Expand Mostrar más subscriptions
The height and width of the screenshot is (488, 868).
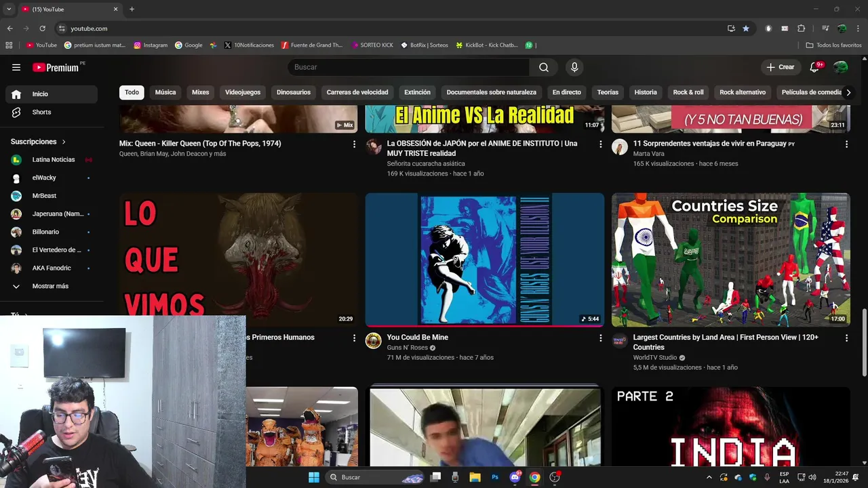[52, 286]
